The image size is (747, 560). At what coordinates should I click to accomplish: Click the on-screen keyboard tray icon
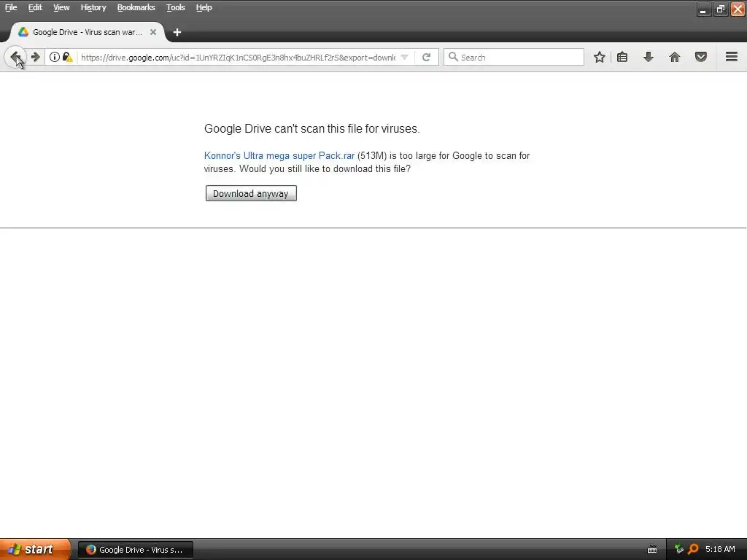pos(652,550)
